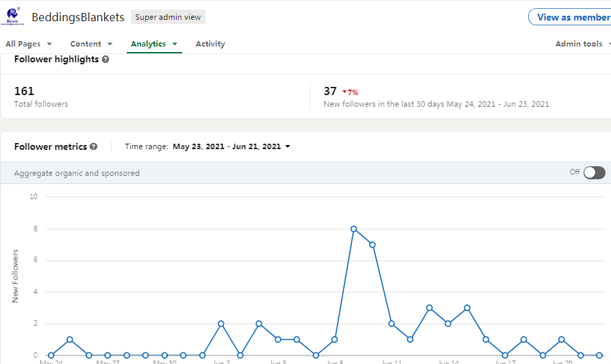This screenshot has height=364, width=611.
Task: Switch to the Activity tab
Action: pyautogui.click(x=210, y=44)
